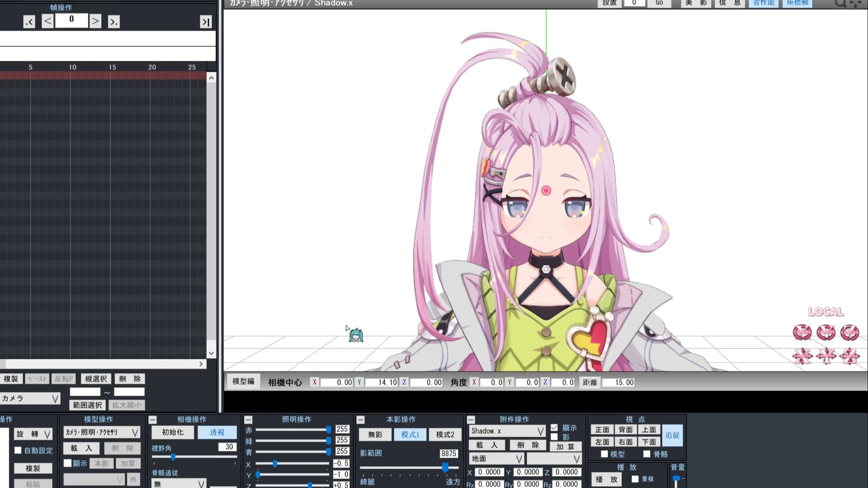Enable the 影 checkbox for the accessory
This screenshot has height=488, width=868.
[554, 437]
